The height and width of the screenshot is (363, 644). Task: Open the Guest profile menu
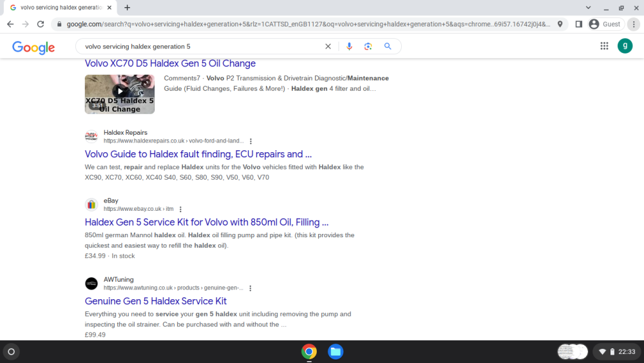point(605,25)
